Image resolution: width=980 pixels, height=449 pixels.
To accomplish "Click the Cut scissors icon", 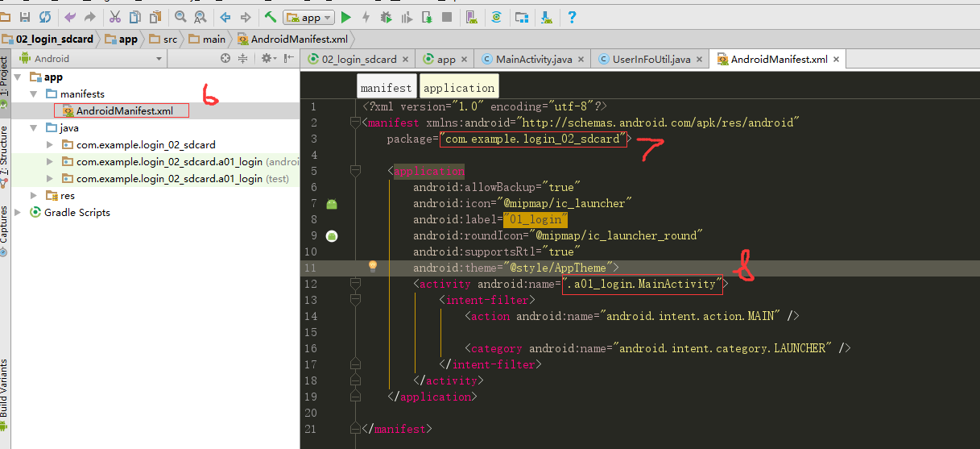I will pos(114,16).
